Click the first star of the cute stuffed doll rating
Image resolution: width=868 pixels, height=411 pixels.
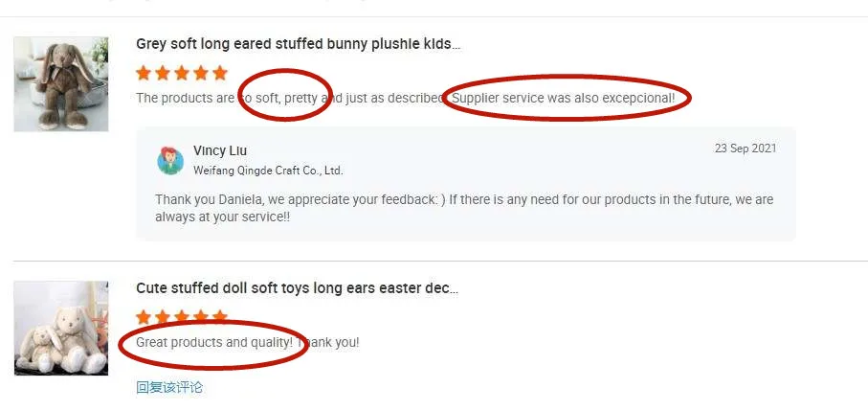[x=144, y=317]
